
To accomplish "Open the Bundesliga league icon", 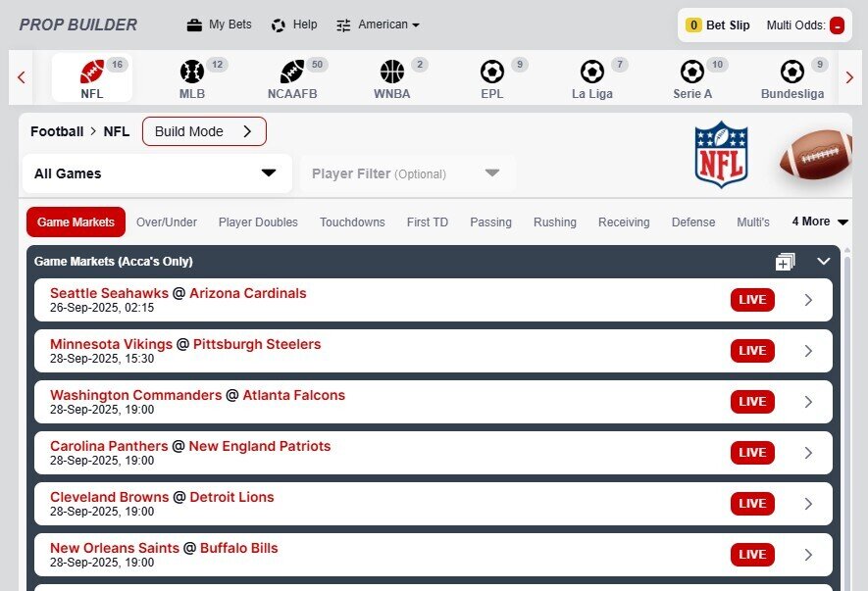I will [791, 71].
